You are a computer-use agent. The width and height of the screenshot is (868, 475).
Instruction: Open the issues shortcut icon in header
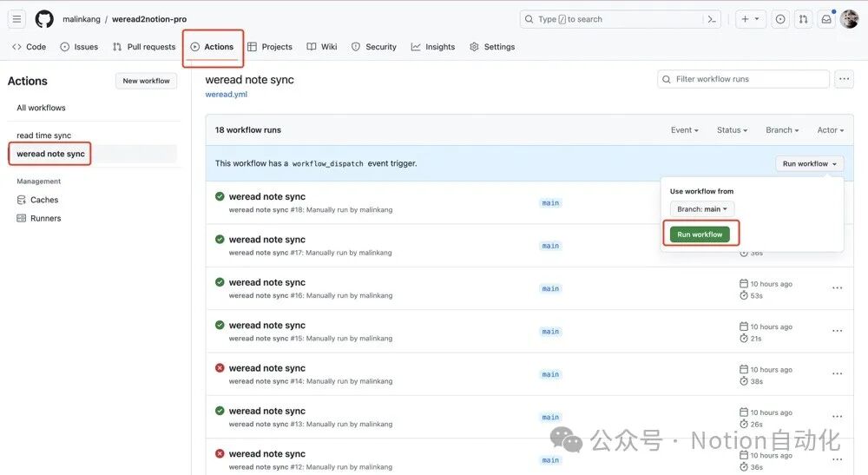tap(780, 19)
